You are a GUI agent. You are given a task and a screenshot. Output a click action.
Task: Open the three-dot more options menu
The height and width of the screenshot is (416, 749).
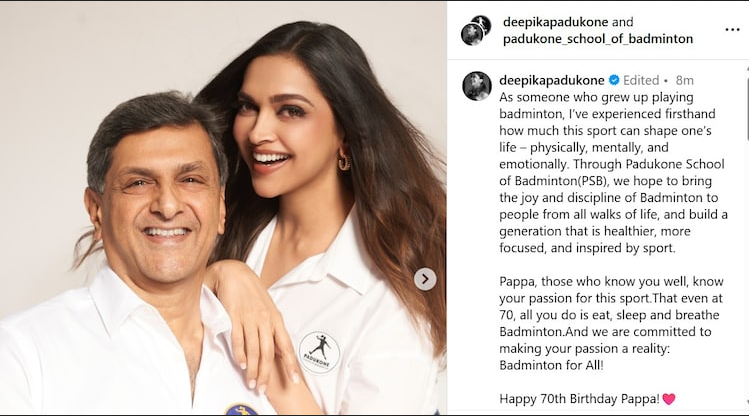click(732, 30)
